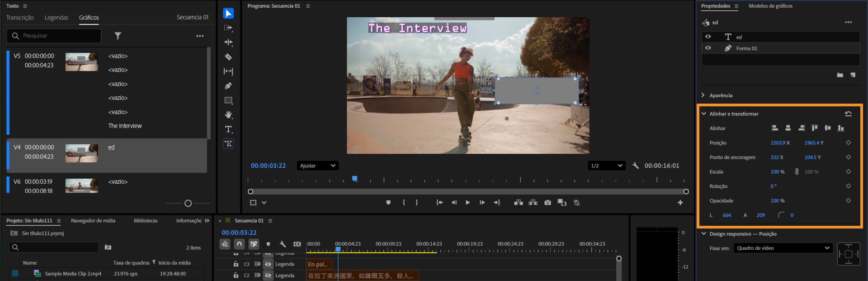Go to Out point in Program monitor
The height and width of the screenshot is (281, 868).
[x=497, y=203]
